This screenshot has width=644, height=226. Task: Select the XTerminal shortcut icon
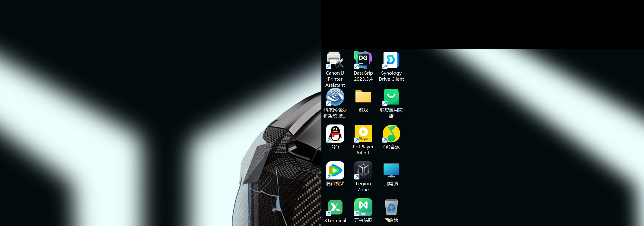coord(335,208)
